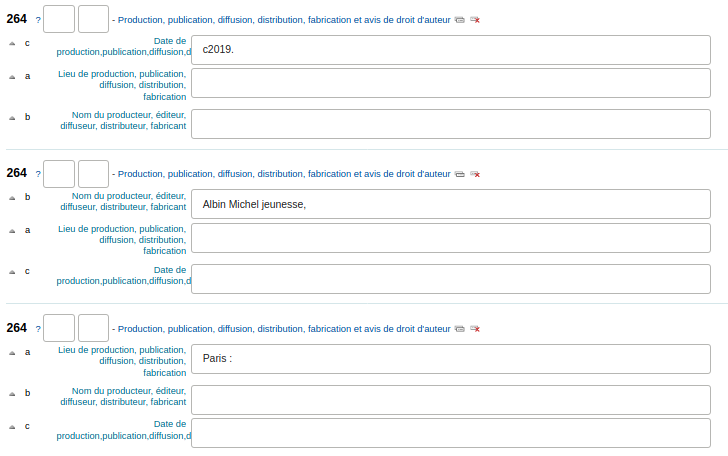Click 'Date de production' label in Albin Michel tag
Screen dimensions: 728x456
[x=124, y=275]
